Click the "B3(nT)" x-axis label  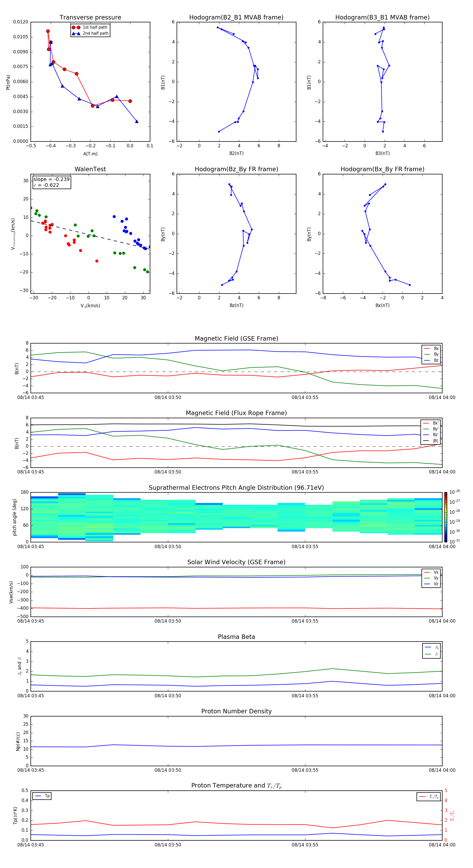click(x=382, y=153)
